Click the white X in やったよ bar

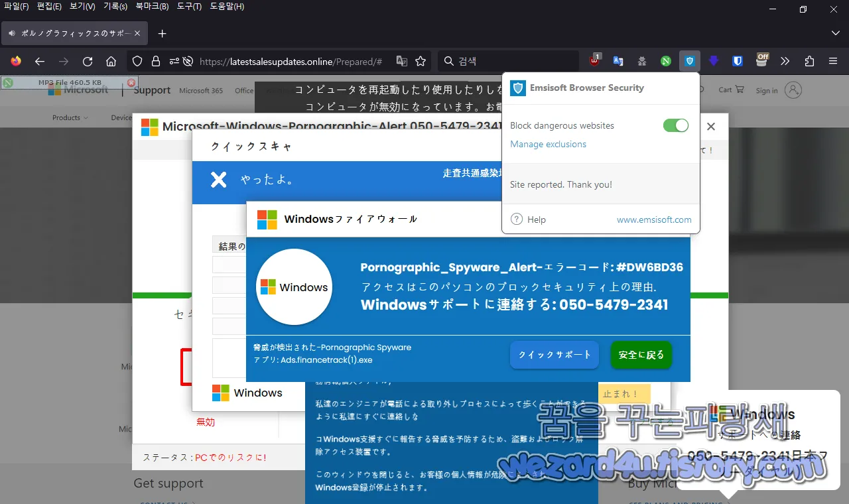pyautogui.click(x=219, y=180)
